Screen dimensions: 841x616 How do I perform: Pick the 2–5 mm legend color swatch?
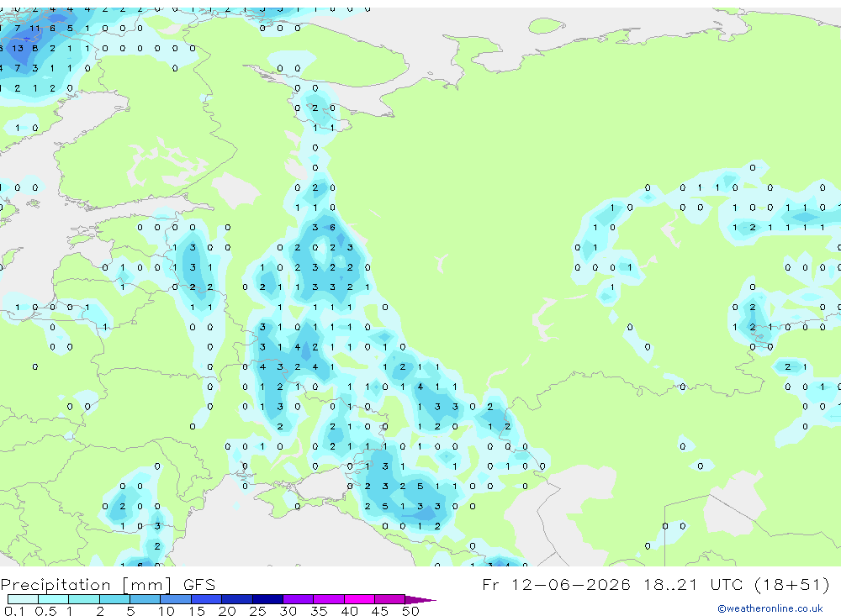(x=114, y=599)
